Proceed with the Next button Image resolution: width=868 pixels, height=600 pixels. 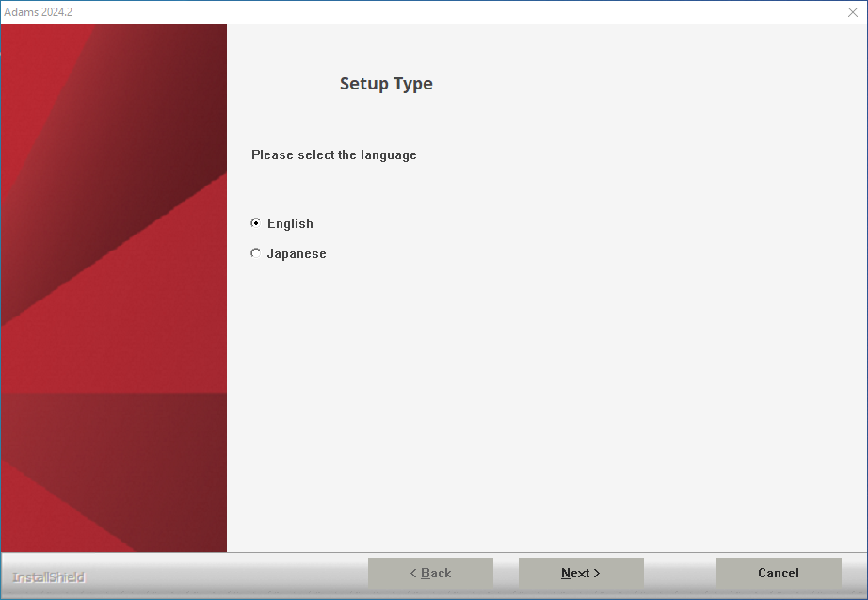pos(581,573)
